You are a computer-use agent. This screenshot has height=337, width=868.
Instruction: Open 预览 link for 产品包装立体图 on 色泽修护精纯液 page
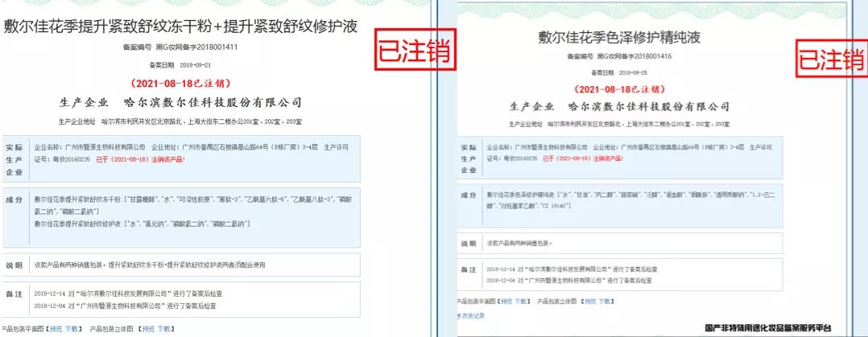[591, 302]
